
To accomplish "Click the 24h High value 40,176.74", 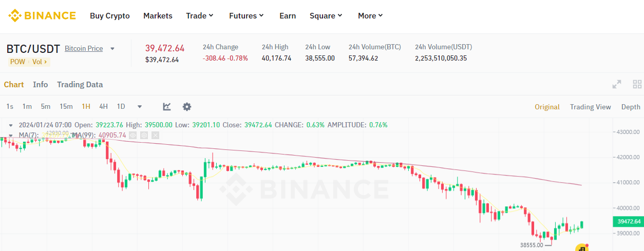I will [276, 58].
